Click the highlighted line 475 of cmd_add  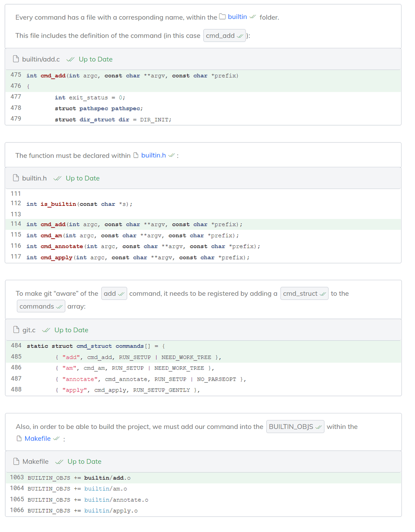pos(138,75)
